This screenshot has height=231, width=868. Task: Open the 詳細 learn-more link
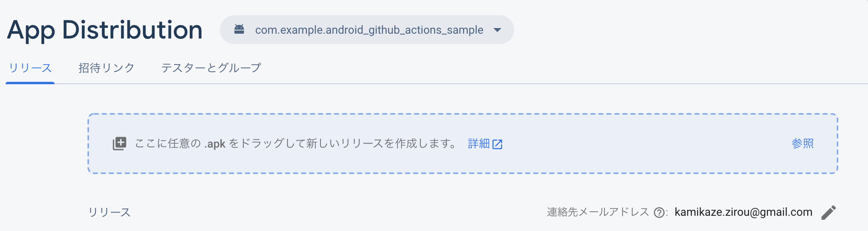pos(479,144)
